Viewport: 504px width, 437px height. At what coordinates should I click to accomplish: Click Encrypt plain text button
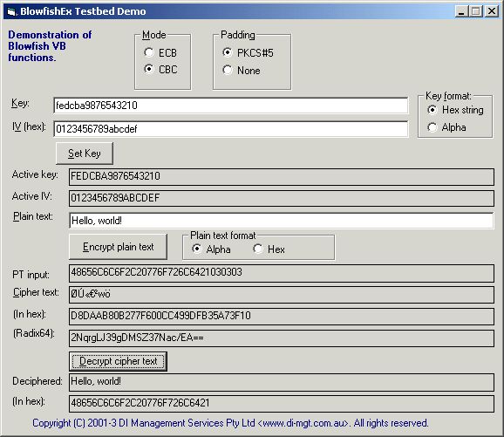[118, 247]
